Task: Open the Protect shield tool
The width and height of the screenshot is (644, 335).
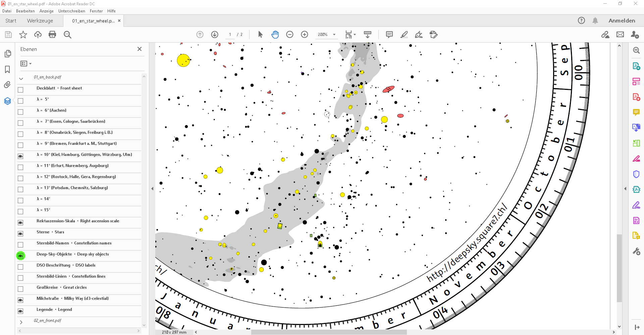Action: [636, 174]
